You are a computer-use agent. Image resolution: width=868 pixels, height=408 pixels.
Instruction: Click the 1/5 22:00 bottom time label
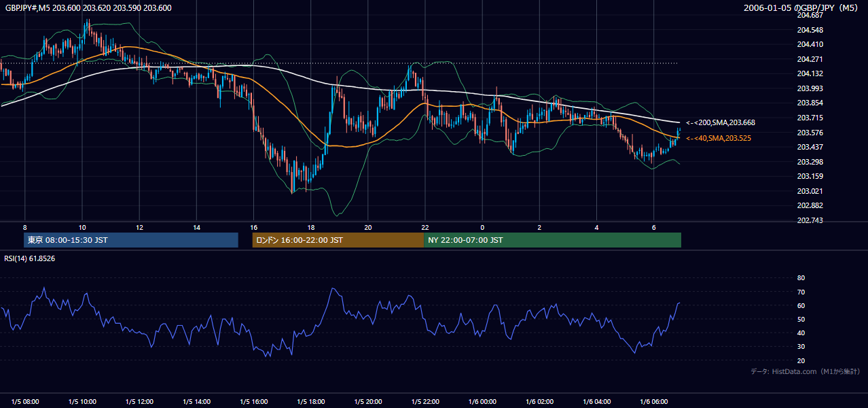(x=424, y=401)
